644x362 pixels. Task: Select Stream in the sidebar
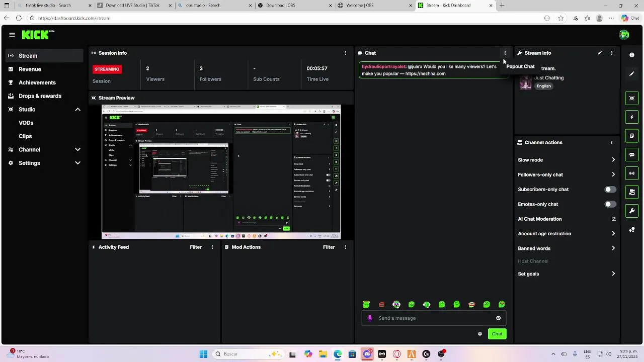(x=44, y=56)
